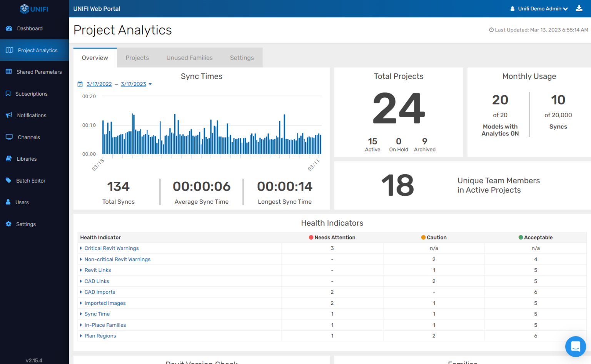Click the calendar icon beside the sync dates
This screenshot has width=591, height=364.
click(80, 84)
